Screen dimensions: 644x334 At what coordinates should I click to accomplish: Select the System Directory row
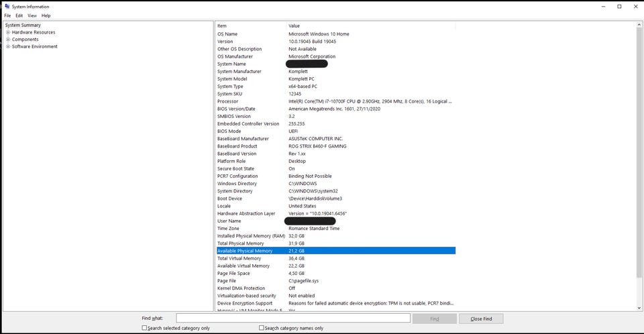coord(336,191)
